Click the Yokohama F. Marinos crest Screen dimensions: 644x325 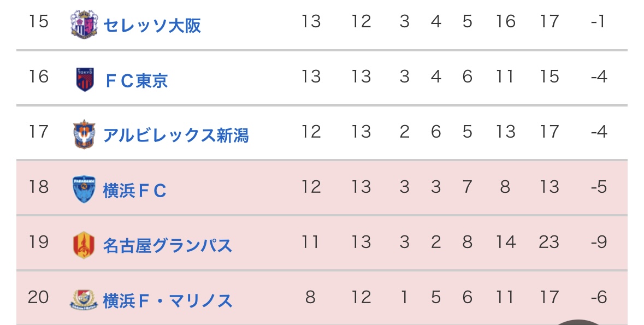[84, 300]
